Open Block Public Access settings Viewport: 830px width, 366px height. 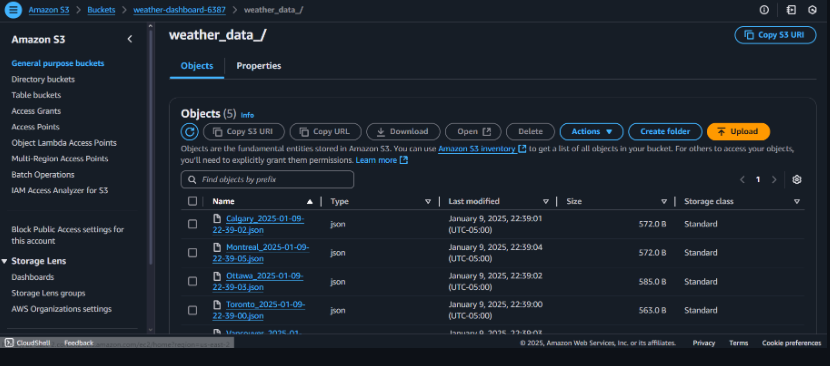[68, 235]
